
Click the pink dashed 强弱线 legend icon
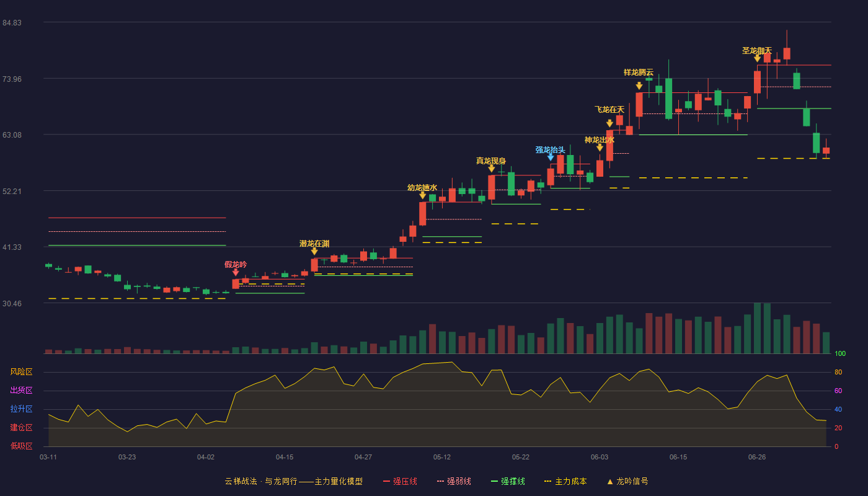[440, 481]
